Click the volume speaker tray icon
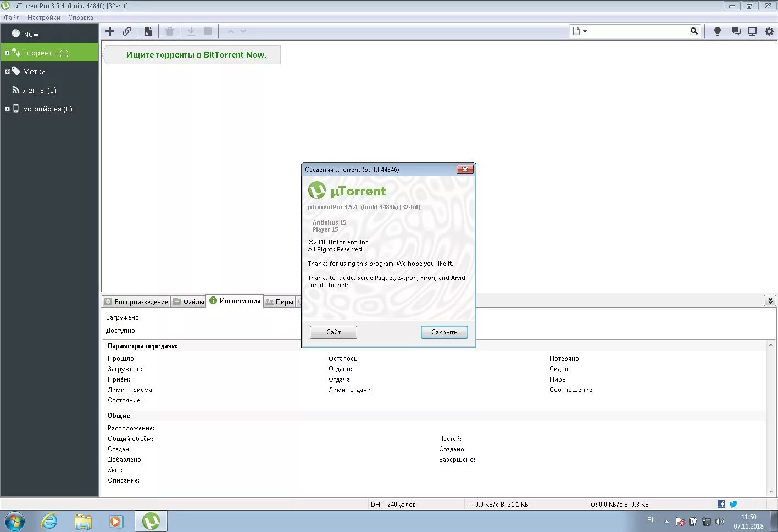The width and height of the screenshot is (778, 532). pos(719,522)
